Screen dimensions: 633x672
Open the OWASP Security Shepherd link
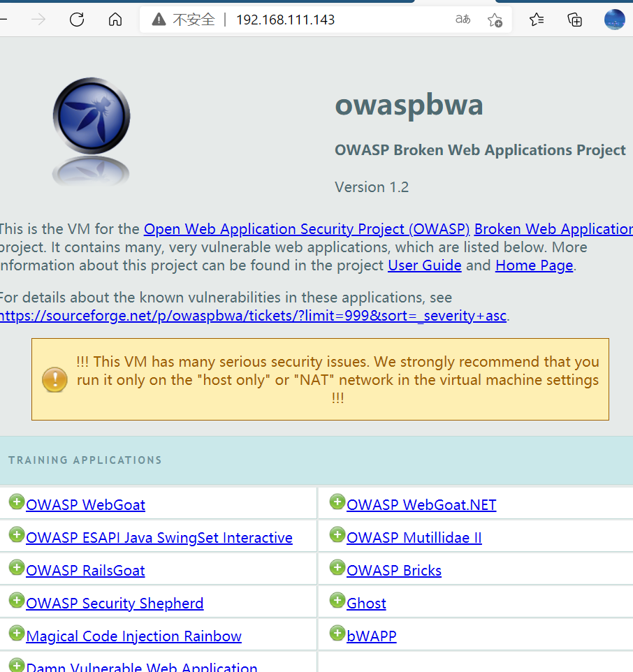(115, 604)
